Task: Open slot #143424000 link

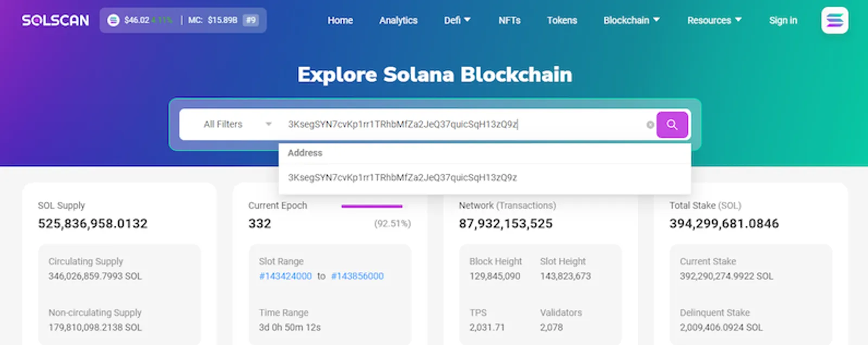Action: pos(285,276)
